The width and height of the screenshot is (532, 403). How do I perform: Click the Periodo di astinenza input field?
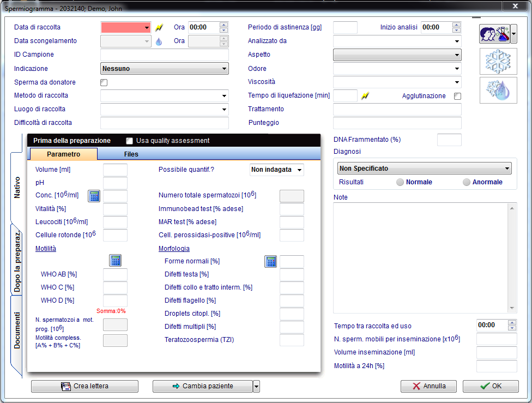346,27
